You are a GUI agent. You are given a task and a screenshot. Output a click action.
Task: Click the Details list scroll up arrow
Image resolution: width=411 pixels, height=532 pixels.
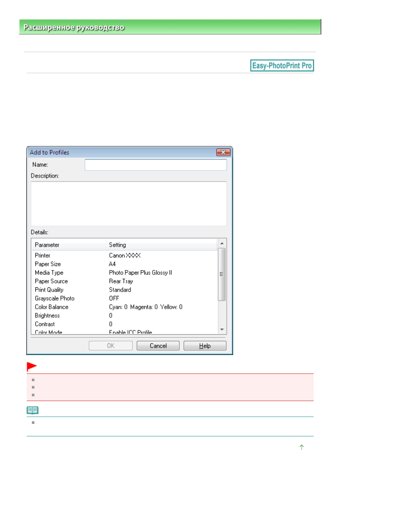click(x=222, y=243)
